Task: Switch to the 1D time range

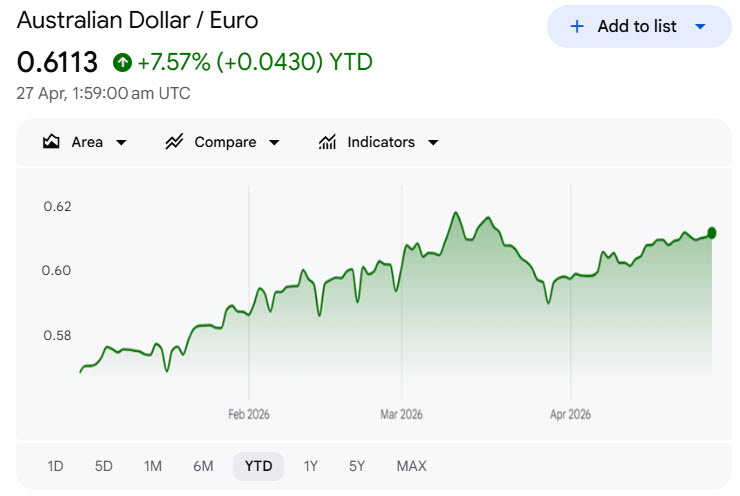Action: click(x=56, y=466)
